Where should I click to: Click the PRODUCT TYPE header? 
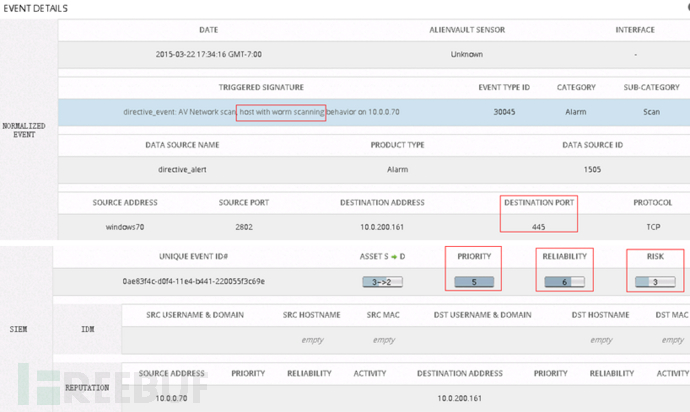point(397,145)
